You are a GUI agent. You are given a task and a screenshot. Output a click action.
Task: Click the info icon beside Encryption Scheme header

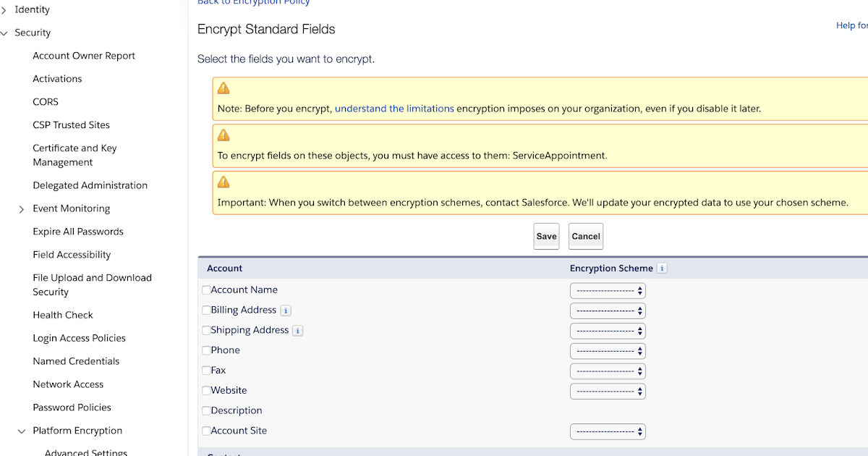(x=662, y=268)
